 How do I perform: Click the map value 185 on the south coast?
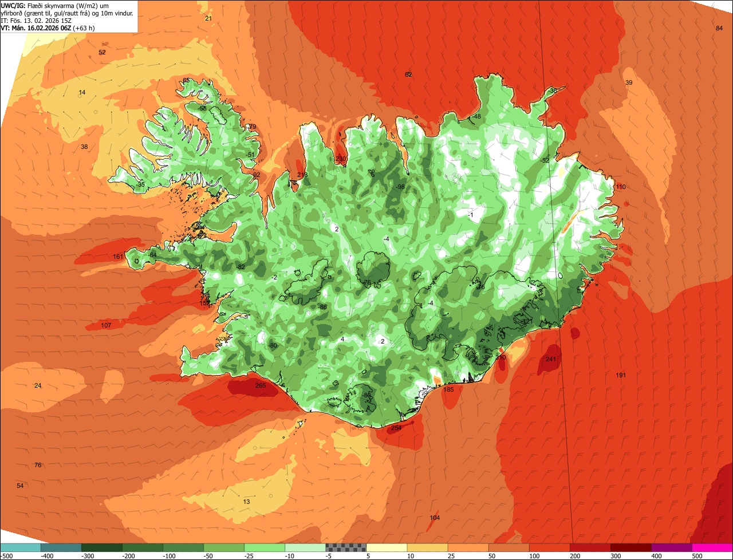[x=448, y=389]
